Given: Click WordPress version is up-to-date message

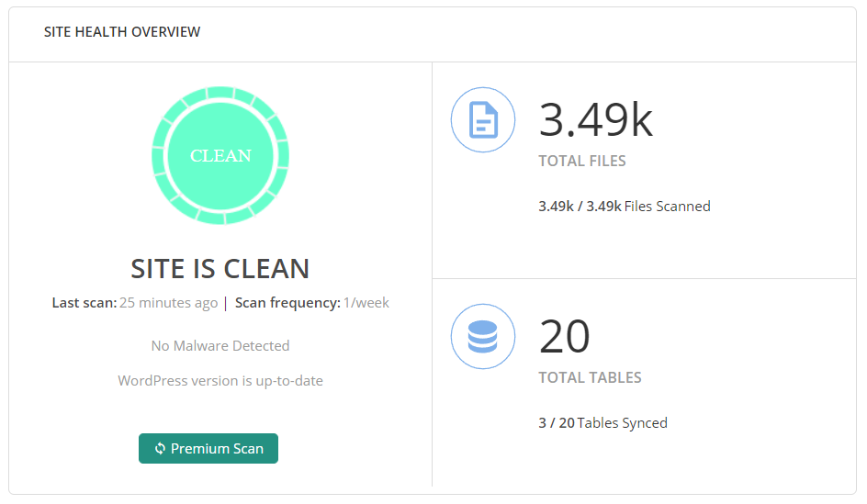Looking at the screenshot, I should coord(220,381).
